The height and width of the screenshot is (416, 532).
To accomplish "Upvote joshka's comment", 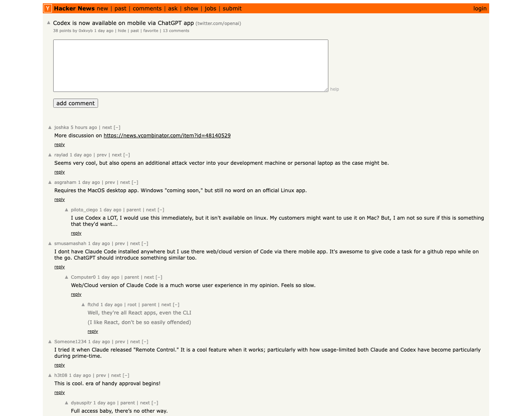I will [x=50, y=127].
